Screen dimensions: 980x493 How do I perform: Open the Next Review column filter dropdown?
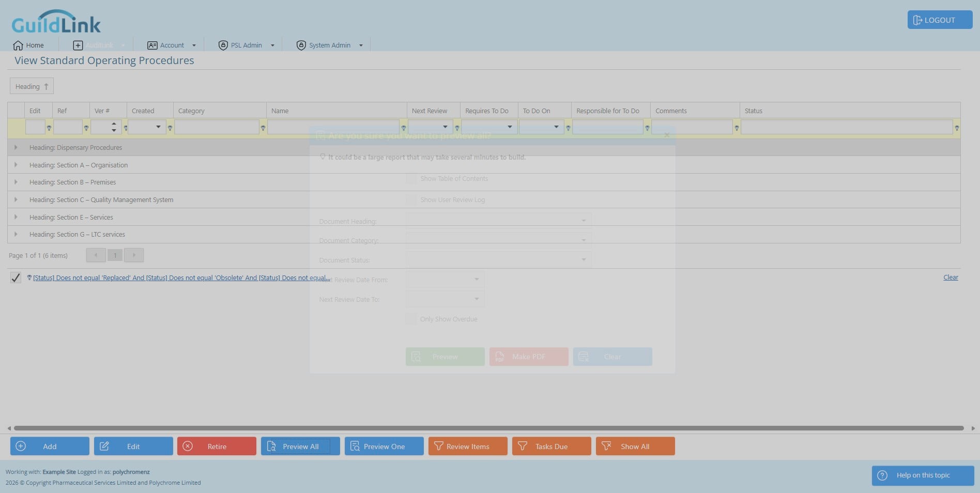coord(445,127)
